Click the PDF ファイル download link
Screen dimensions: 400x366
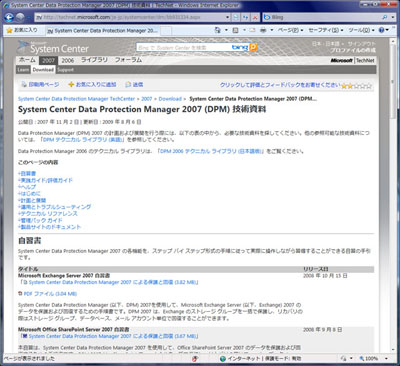[x=50, y=294]
